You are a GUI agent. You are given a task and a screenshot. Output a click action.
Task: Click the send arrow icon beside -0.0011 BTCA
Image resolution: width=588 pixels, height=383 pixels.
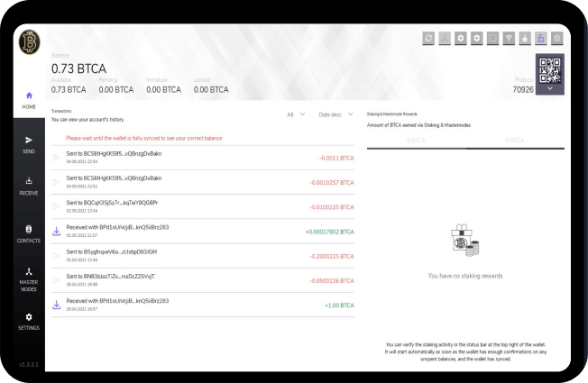click(x=56, y=158)
